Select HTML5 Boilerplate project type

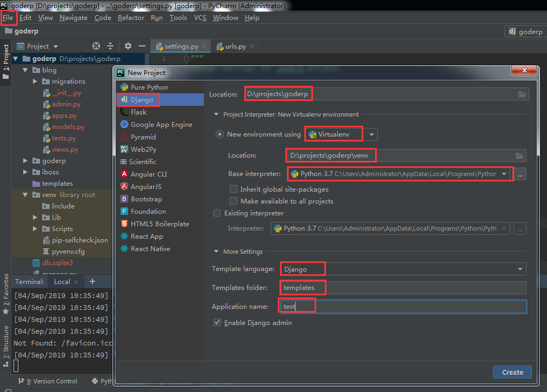[160, 224]
